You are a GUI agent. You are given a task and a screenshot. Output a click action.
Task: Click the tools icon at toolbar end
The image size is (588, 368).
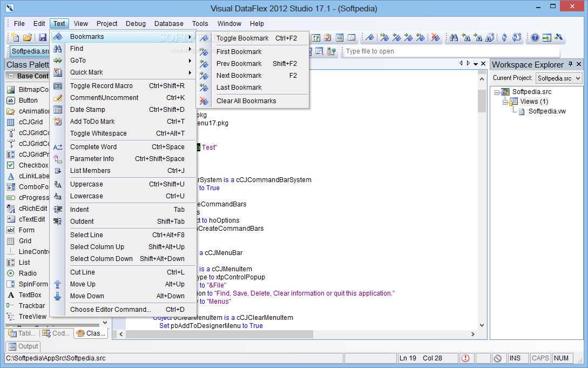tap(559, 37)
